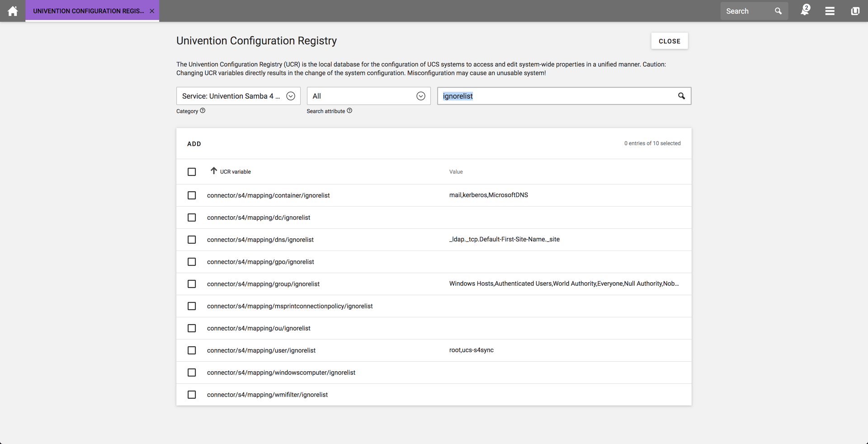Open connector/s4/mapping/container/ignorelist

[268, 195]
